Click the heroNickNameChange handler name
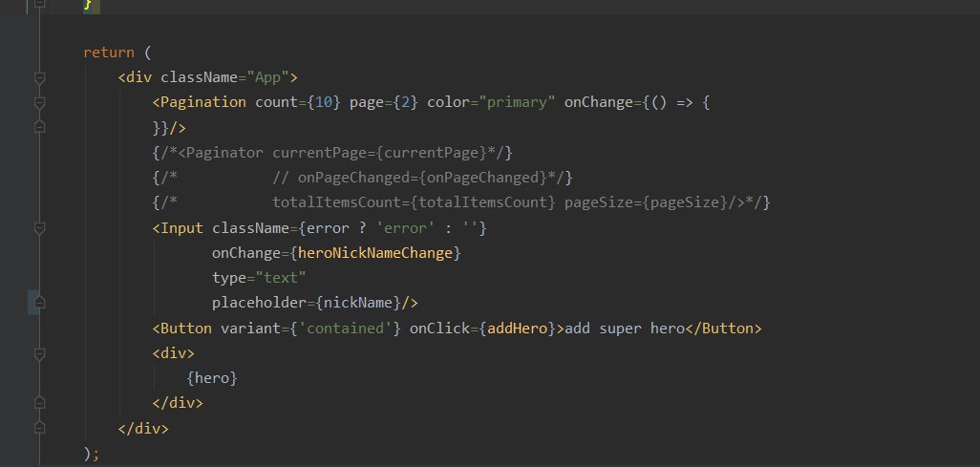This screenshot has height=467, width=980. point(375,253)
